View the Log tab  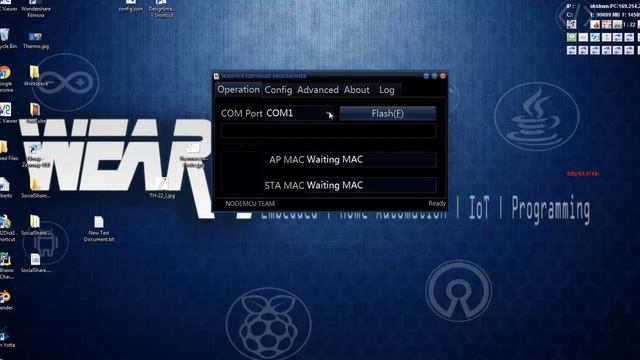(x=387, y=90)
